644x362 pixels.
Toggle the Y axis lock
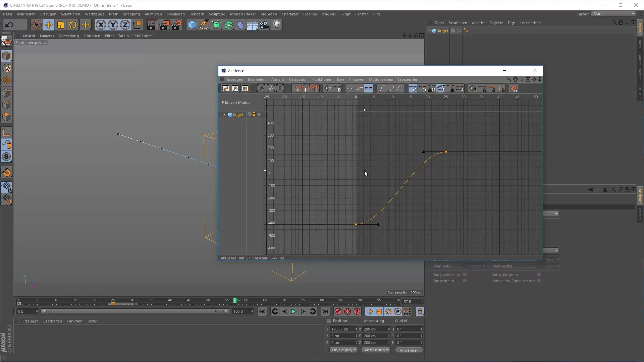click(113, 25)
